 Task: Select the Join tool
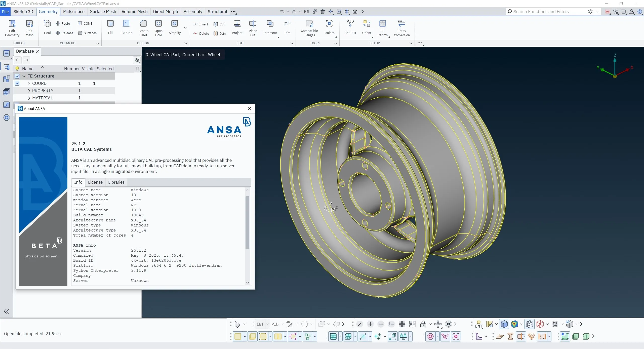click(220, 33)
